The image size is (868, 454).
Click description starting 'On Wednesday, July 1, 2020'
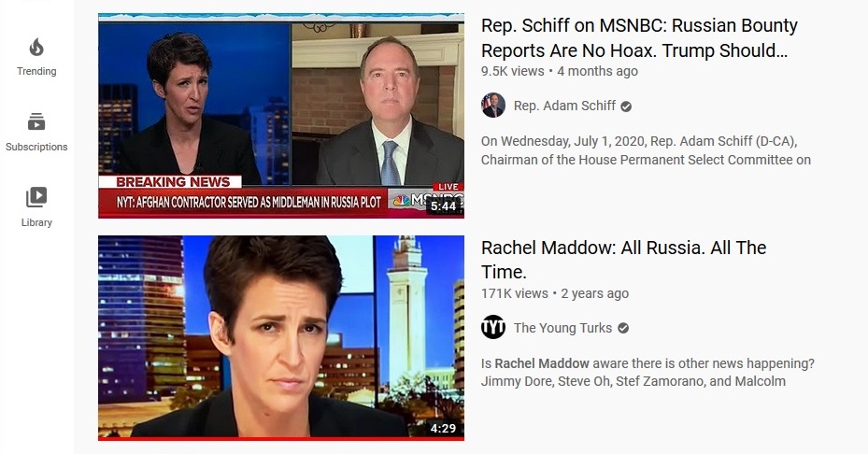click(646, 150)
